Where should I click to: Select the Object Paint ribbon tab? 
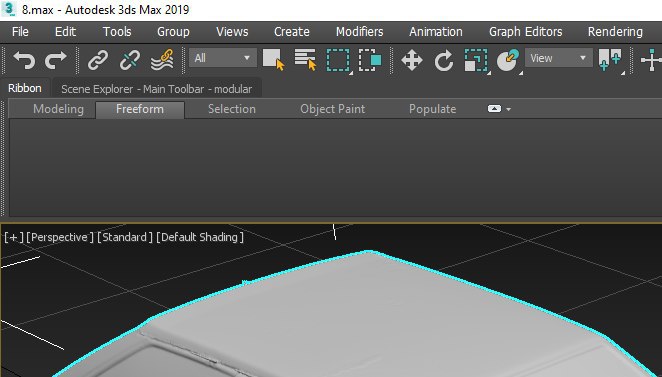[333, 109]
